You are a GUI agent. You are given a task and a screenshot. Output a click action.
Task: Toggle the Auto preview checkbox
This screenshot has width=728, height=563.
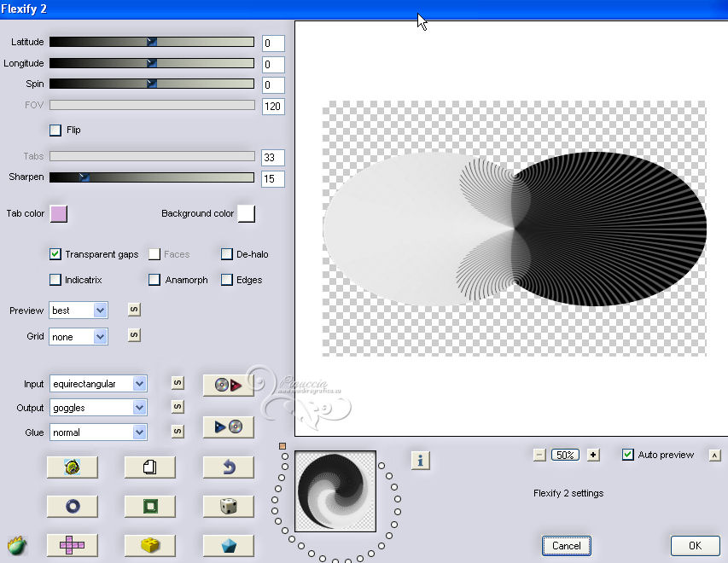[x=628, y=455]
